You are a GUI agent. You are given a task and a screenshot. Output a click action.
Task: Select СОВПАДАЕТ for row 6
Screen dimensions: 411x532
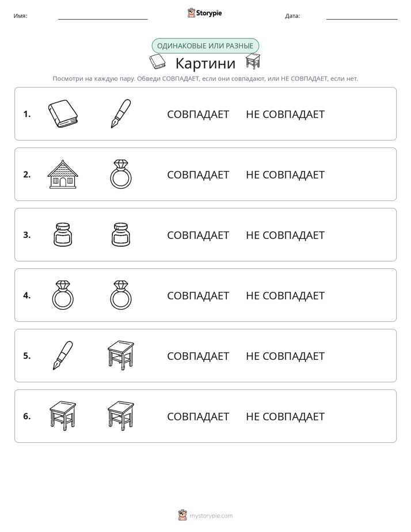coord(198,416)
